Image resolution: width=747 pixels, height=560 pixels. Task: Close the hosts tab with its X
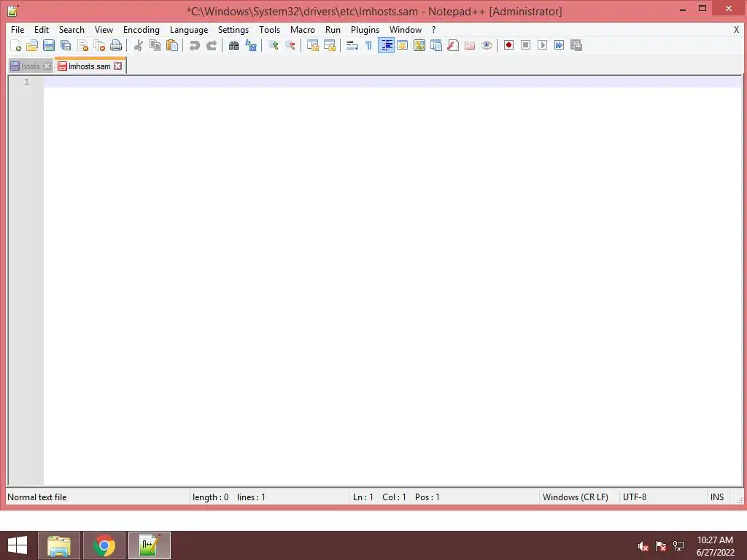[47, 66]
